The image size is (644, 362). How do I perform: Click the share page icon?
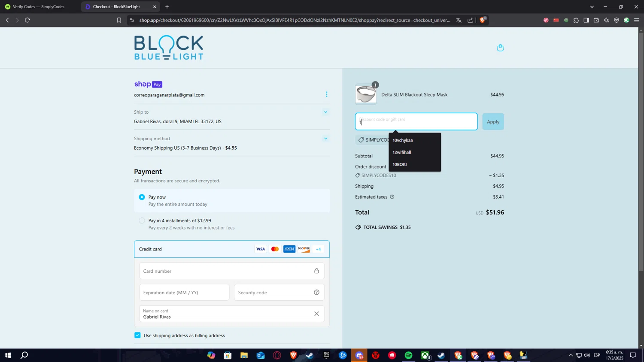click(470, 20)
